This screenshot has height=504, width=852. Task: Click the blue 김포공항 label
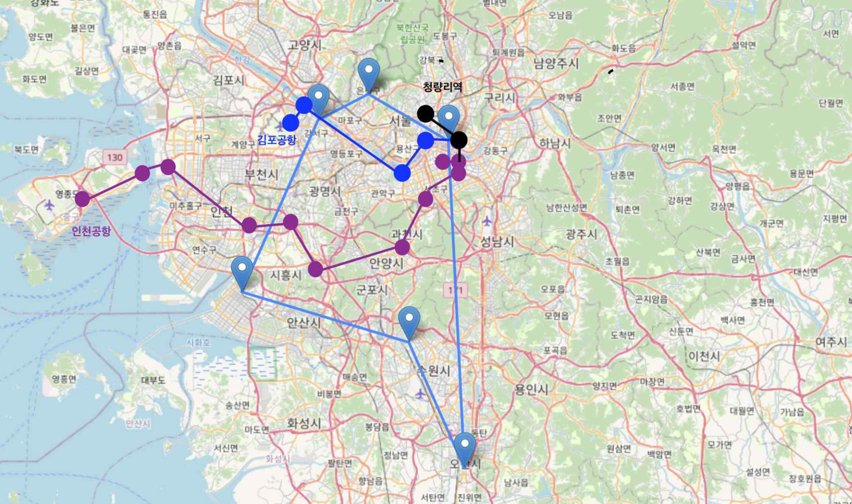click(276, 140)
